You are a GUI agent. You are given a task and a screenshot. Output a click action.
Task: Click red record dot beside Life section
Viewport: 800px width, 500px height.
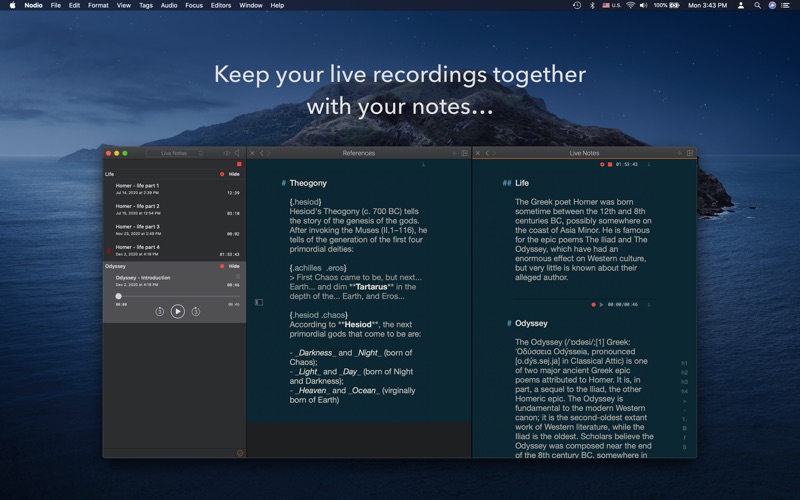(222, 174)
